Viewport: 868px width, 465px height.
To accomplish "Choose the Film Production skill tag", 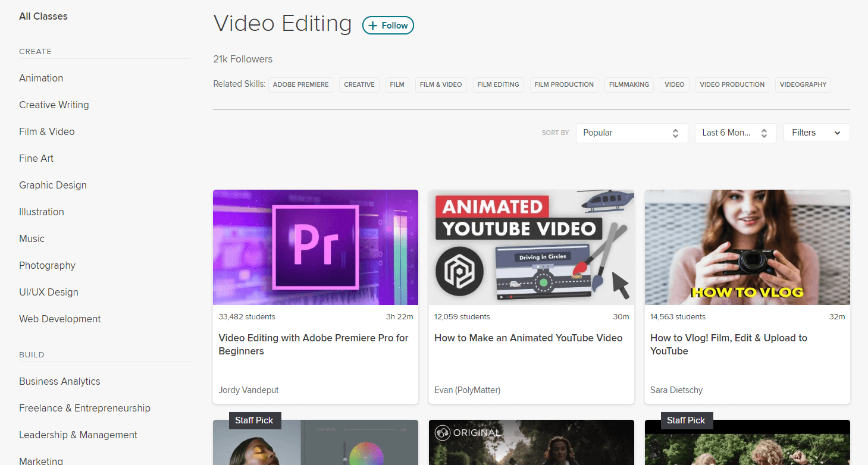I will (x=564, y=84).
